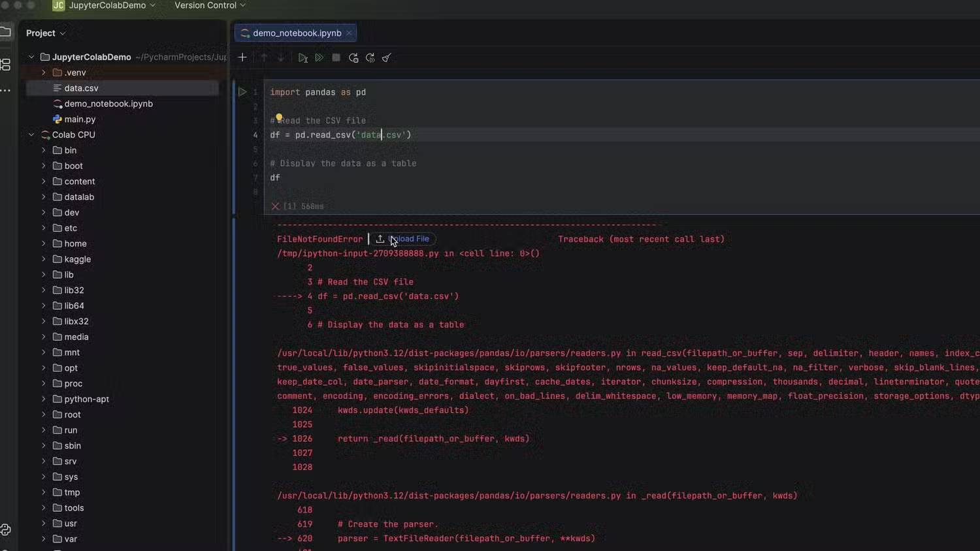Toggle the Project tool window folder icon

[x=5, y=31]
